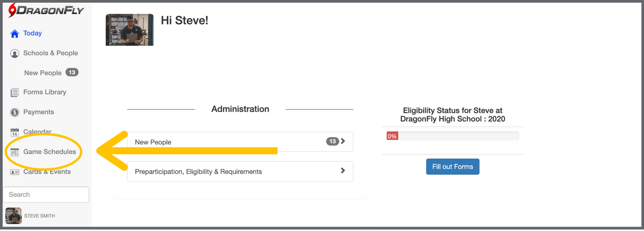Click the 0% eligibility progress bar
Image resolution: width=644 pixels, height=231 pixels.
tap(452, 136)
